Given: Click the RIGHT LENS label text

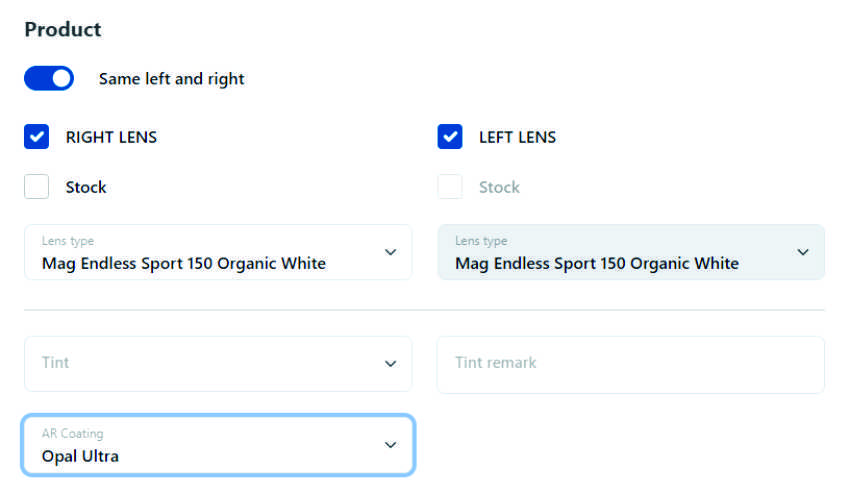Looking at the screenshot, I should (111, 137).
